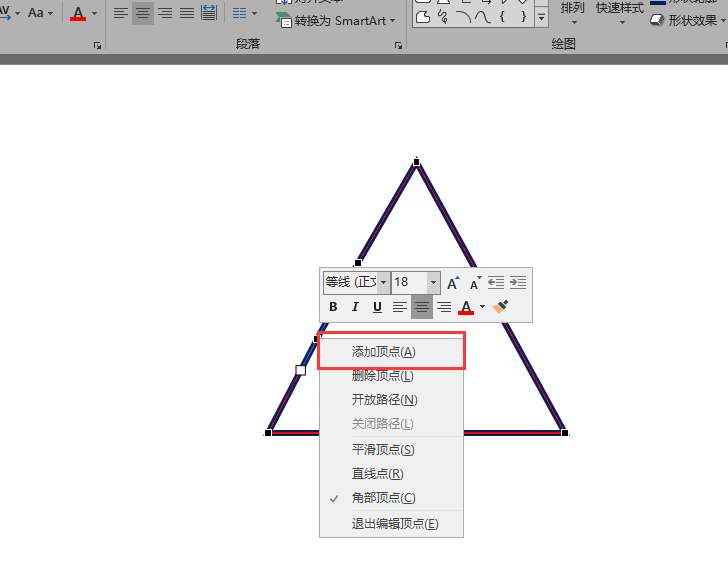Select the arc shape in the gallery

click(463, 17)
